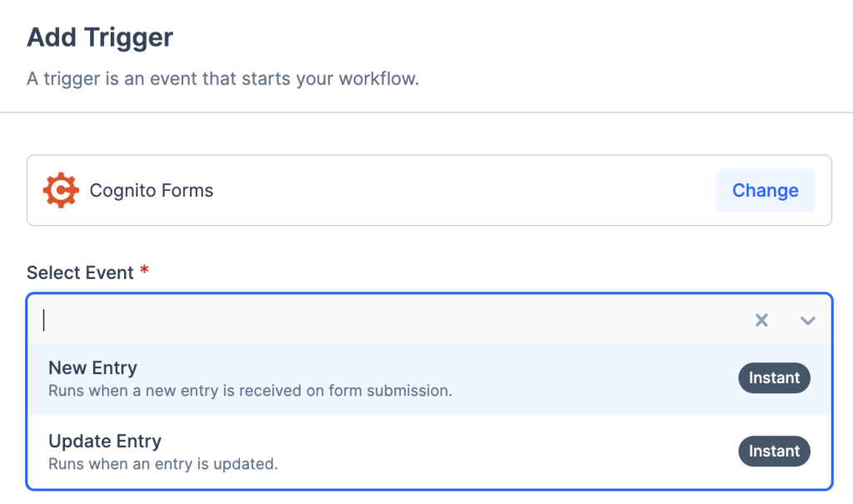This screenshot has height=504, width=853.
Task: Click the Cognito Forms gear logo icon
Action: (60, 191)
